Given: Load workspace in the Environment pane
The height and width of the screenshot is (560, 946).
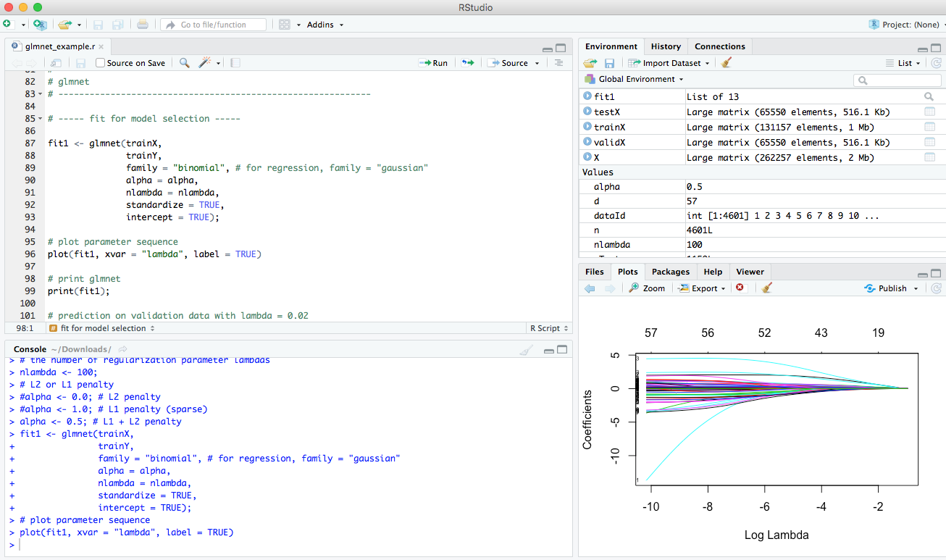Looking at the screenshot, I should click(590, 63).
